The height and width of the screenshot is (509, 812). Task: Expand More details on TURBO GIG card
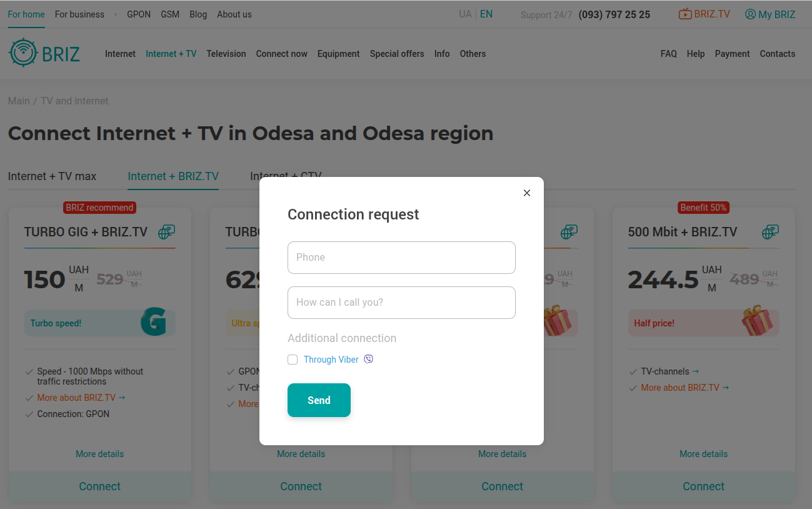tap(100, 454)
